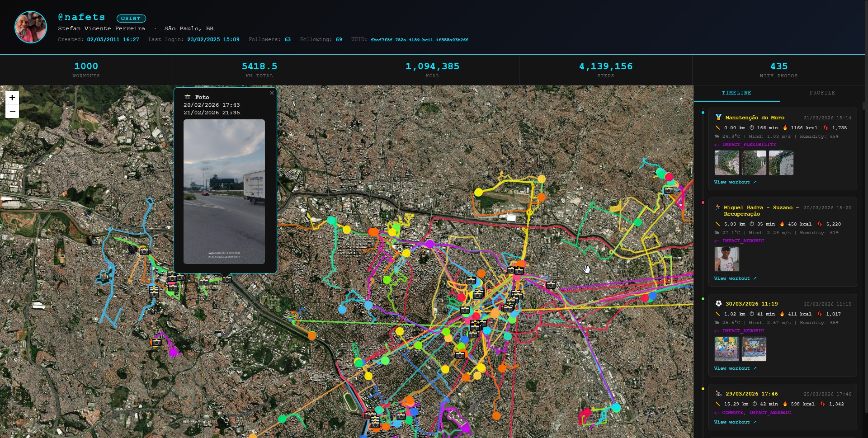
Task: Click the pink timeline dot beside Miguel Badra entry
Action: pyautogui.click(x=703, y=203)
